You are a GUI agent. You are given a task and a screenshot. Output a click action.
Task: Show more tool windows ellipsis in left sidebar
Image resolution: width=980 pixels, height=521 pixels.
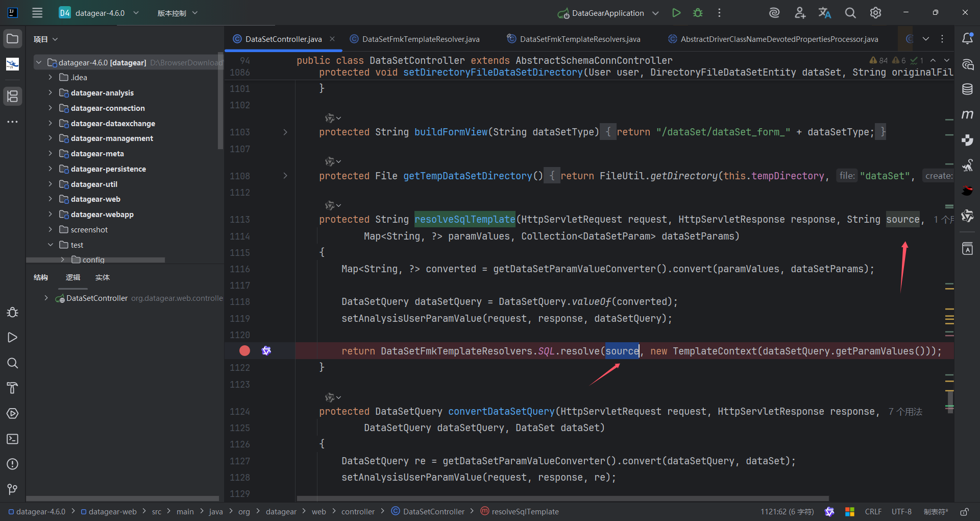click(13, 122)
